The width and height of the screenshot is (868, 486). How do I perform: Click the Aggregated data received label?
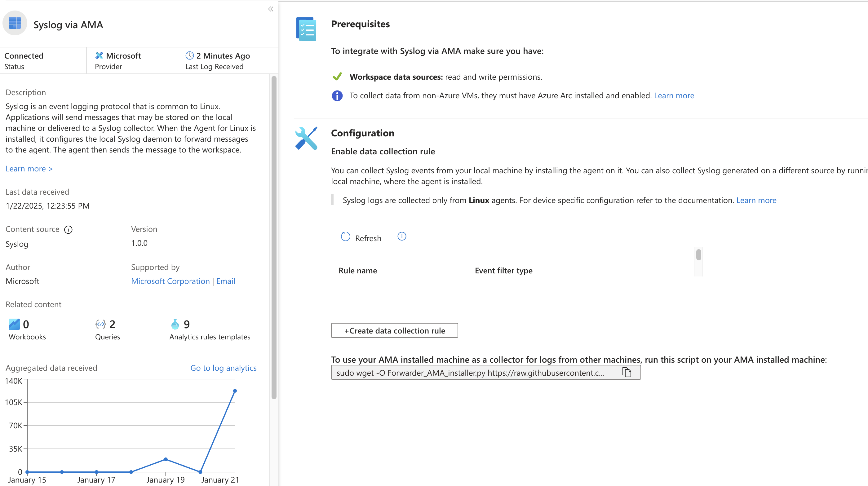[51, 368]
